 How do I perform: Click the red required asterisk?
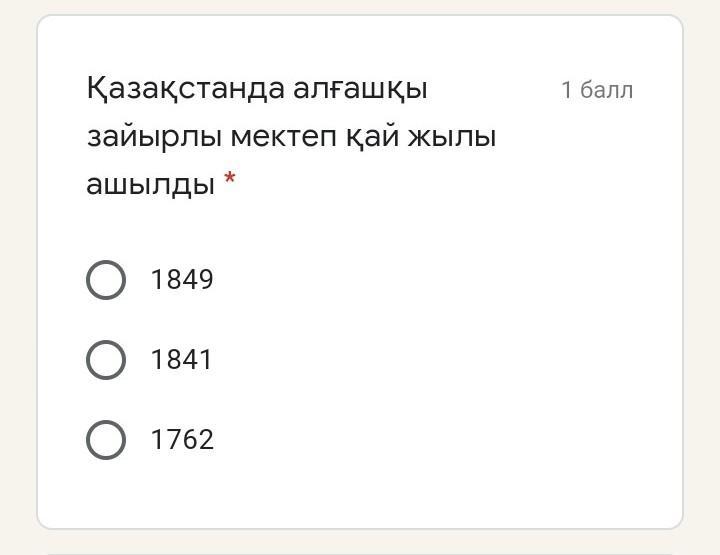pyautogui.click(x=230, y=180)
